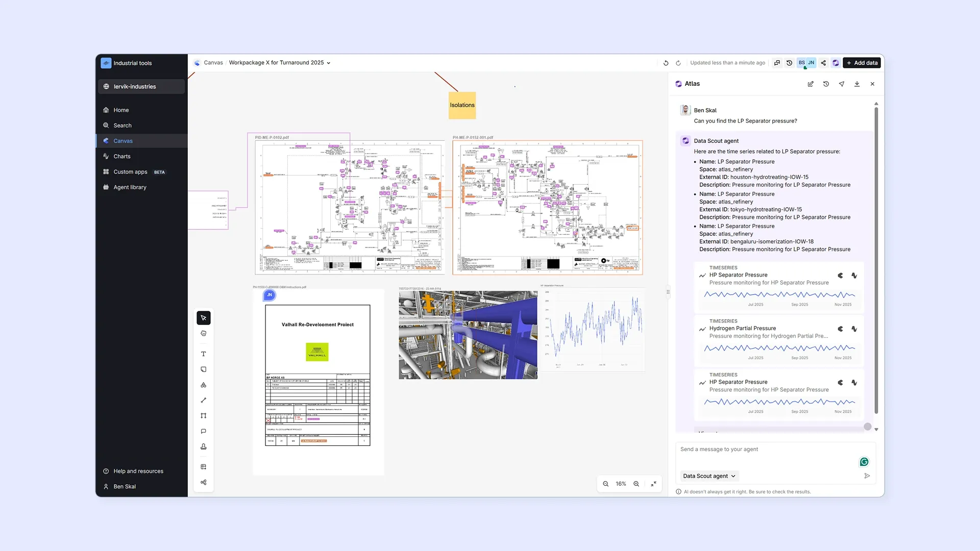Open Agent library in sidebar

(x=141, y=187)
